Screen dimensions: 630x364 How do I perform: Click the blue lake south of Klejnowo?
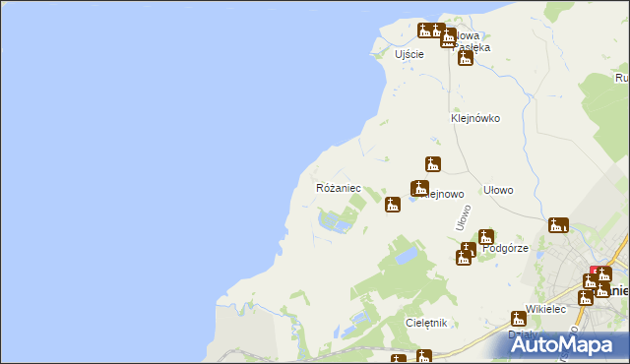click(407, 255)
